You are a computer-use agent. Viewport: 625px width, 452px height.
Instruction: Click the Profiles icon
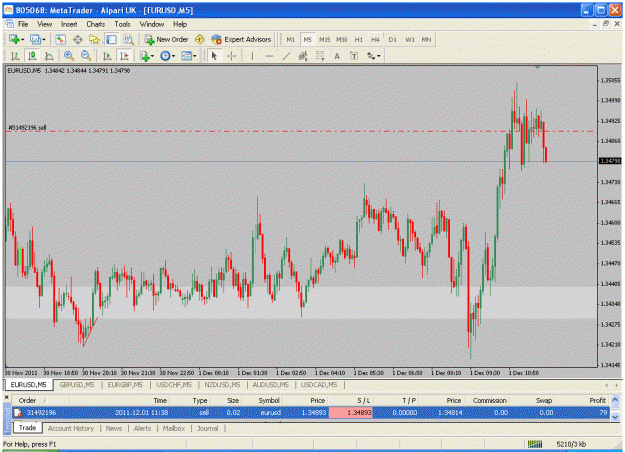(35, 39)
